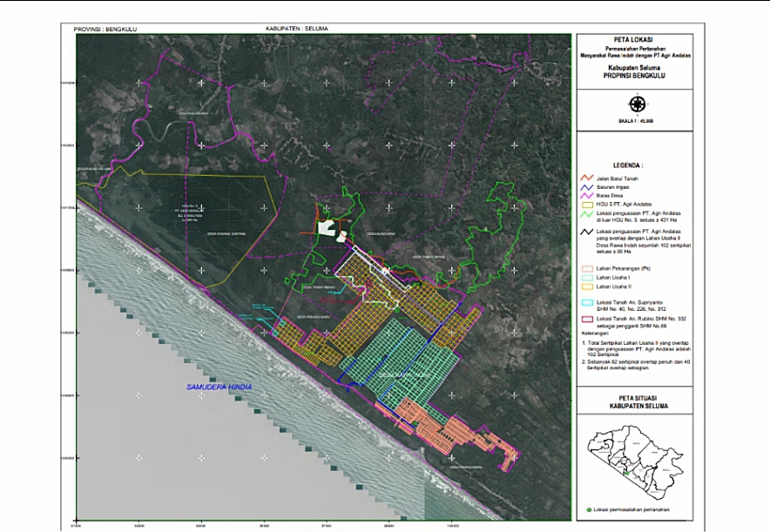Click the KABUPATEN : SELUMA header text
Screen dimensions: 770x532
point(297,29)
